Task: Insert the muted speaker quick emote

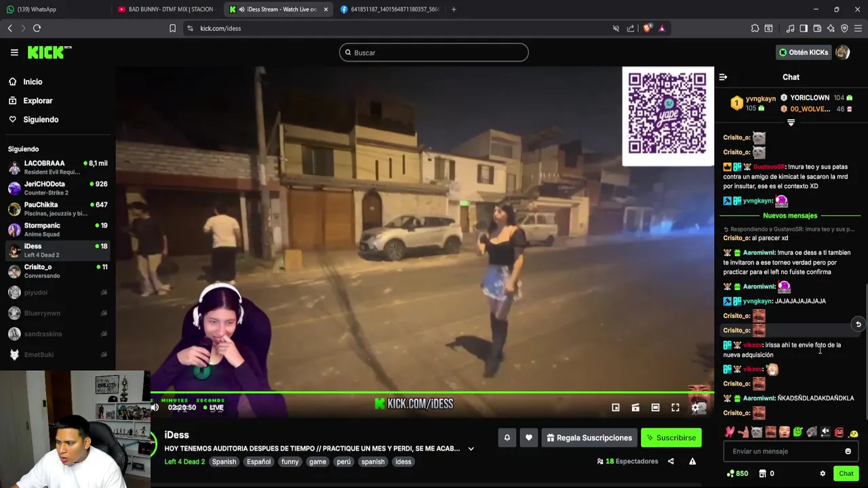Action: pyautogui.click(x=825, y=432)
